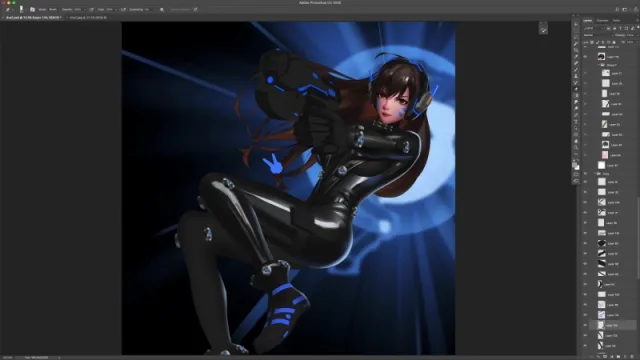Select the Rectangle shape tool
The height and width of the screenshot is (360, 640).
(x=576, y=135)
